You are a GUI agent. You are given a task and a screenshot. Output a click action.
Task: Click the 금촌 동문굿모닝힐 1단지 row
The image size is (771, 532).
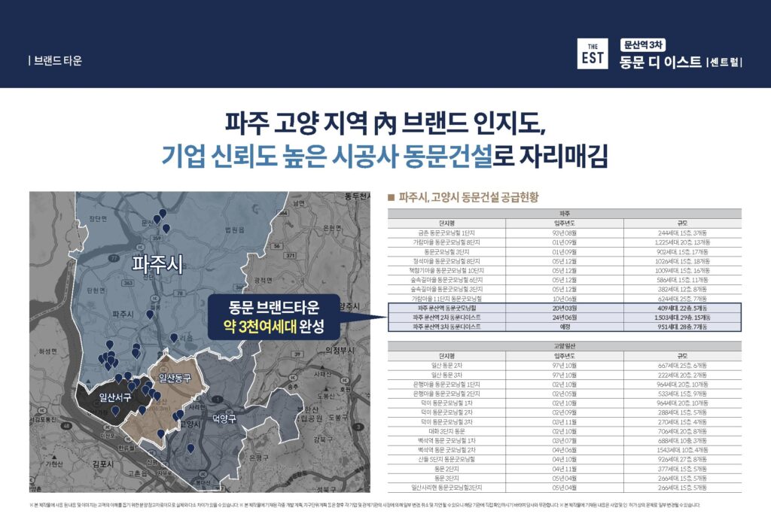tap(565, 233)
